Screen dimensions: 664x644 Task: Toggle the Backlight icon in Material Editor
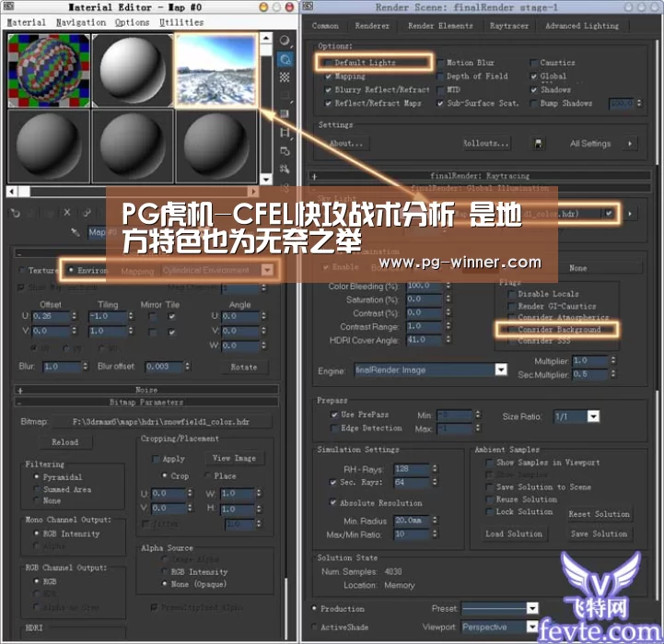click(x=285, y=60)
